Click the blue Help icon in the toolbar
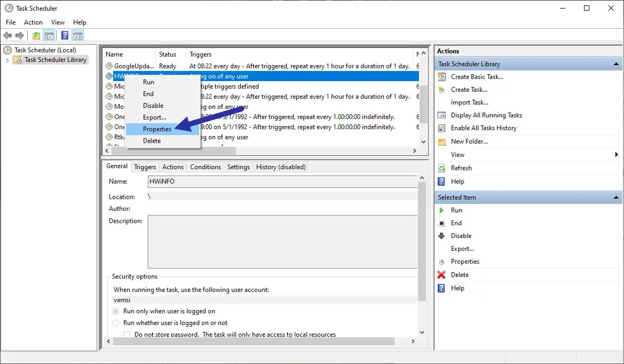 [65, 36]
